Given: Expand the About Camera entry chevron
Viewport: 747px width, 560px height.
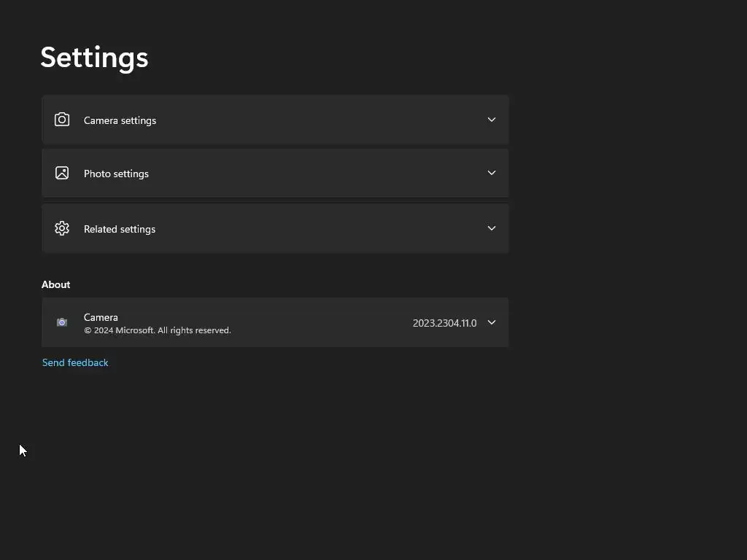Looking at the screenshot, I should [491, 322].
